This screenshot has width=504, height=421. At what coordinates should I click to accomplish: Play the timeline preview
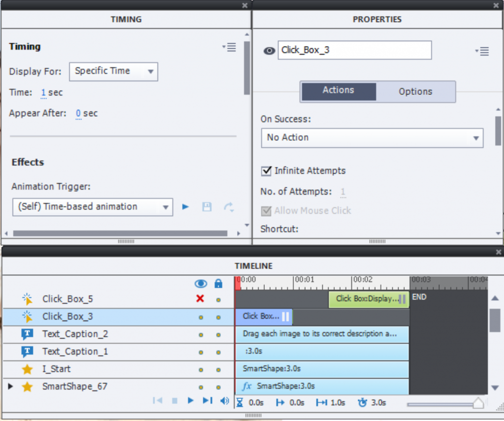(190, 401)
